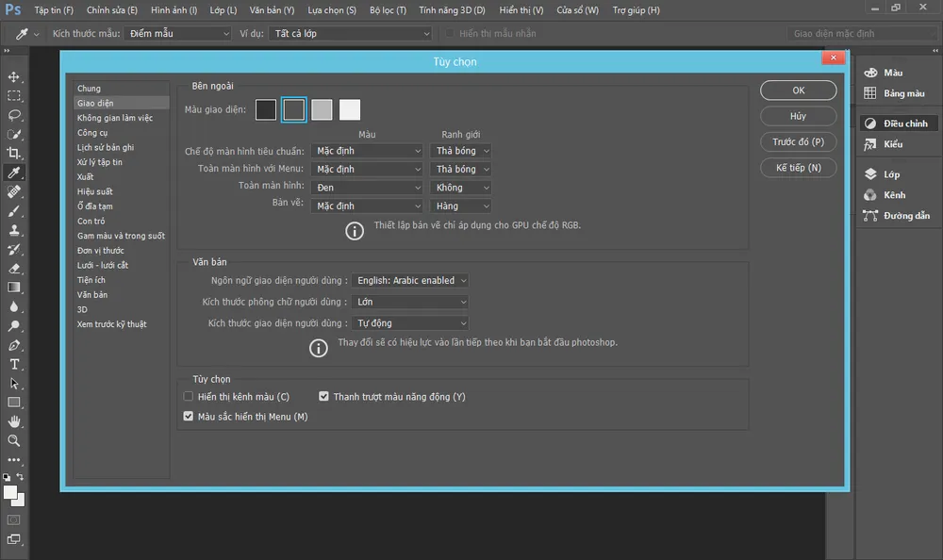Viewport: 943px width, 560px height.
Task: Open Toàn màn hình color dropdown
Action: 368,188
